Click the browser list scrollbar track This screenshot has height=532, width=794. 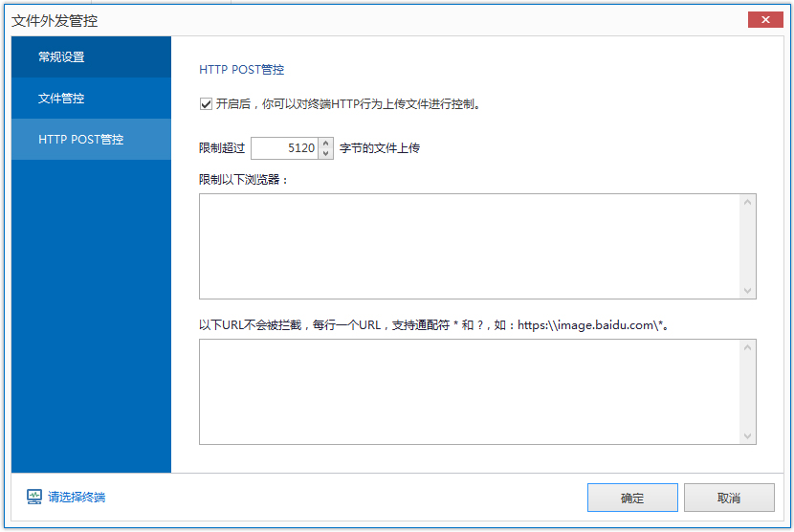748,246
